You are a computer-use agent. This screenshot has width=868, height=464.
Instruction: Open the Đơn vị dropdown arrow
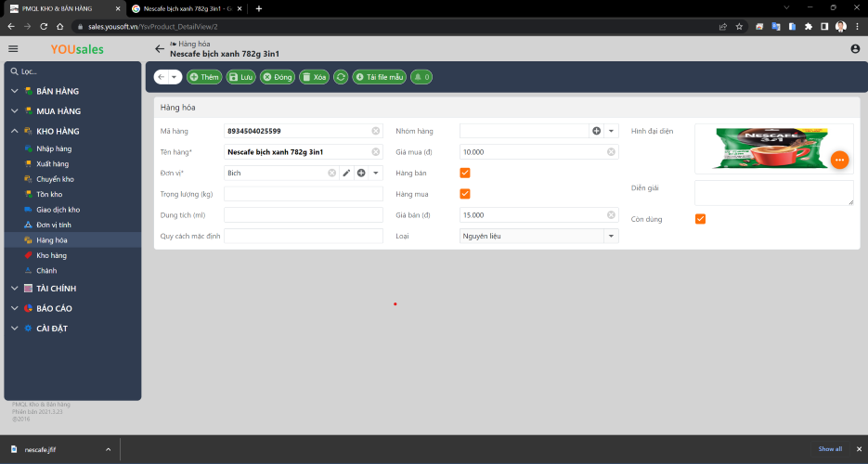[376, 174]
